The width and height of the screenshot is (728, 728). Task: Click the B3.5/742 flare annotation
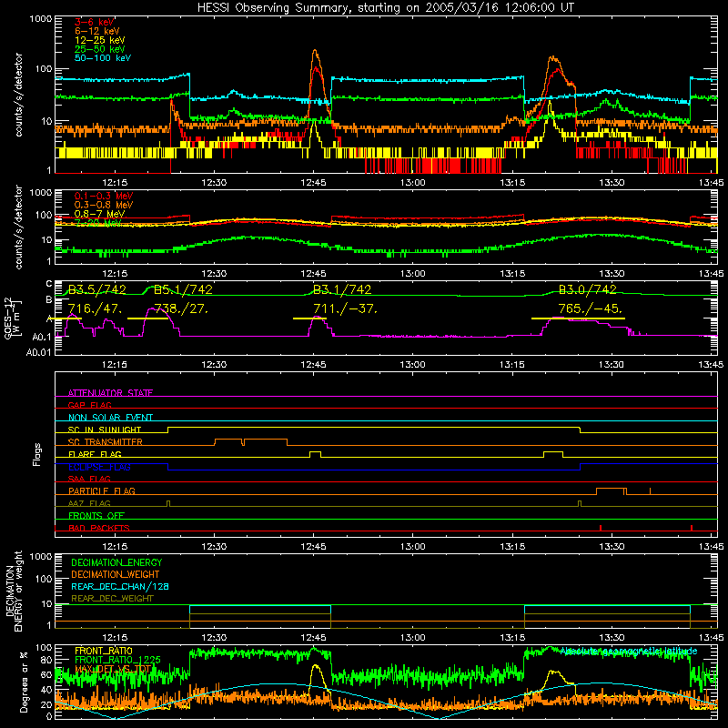[x=97, y=289]
